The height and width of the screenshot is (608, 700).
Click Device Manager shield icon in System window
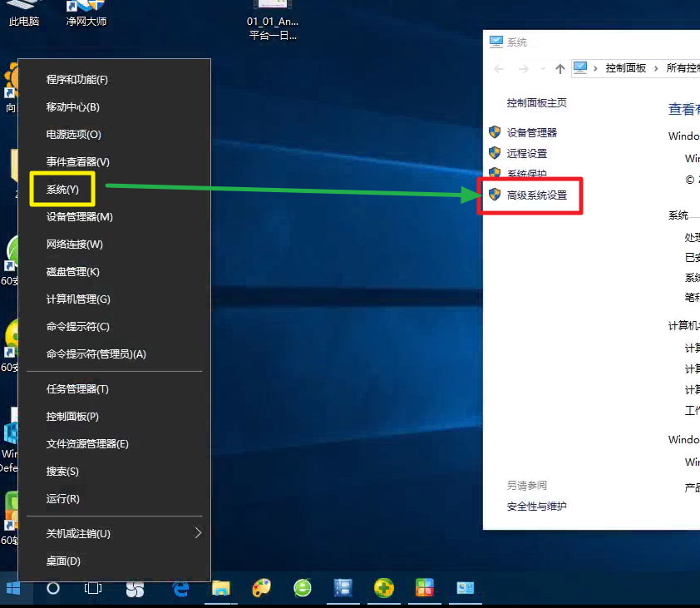[495, 132]
